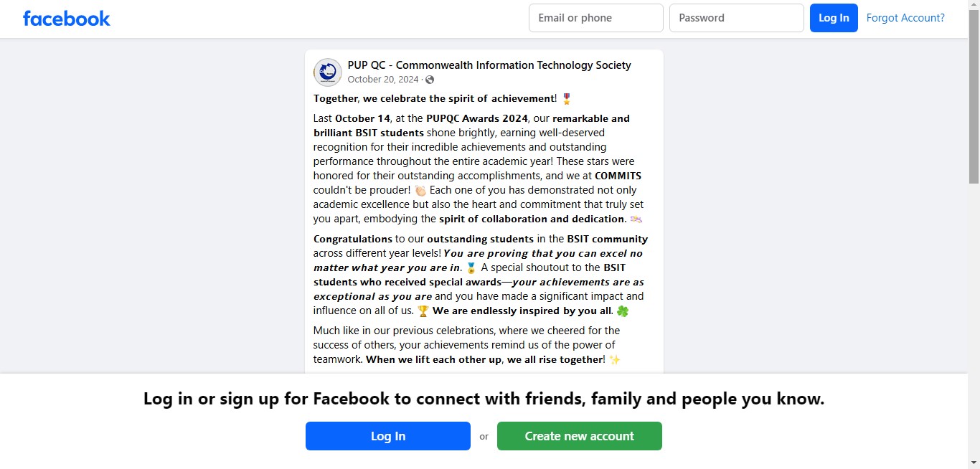Open PUP QC Commonwealth Information Technology Society page

pyautogui.click(x=489, y=65)
